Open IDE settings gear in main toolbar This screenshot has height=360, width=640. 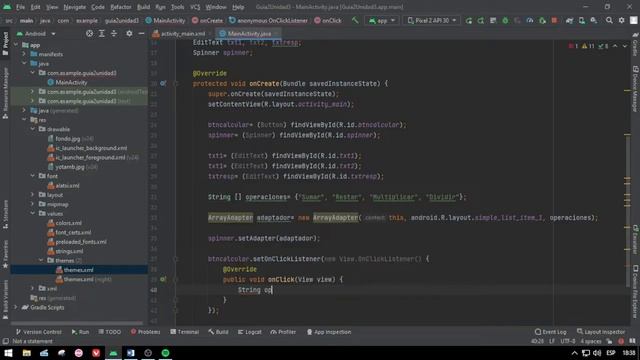pyautogui.click(x=622, y=20)
